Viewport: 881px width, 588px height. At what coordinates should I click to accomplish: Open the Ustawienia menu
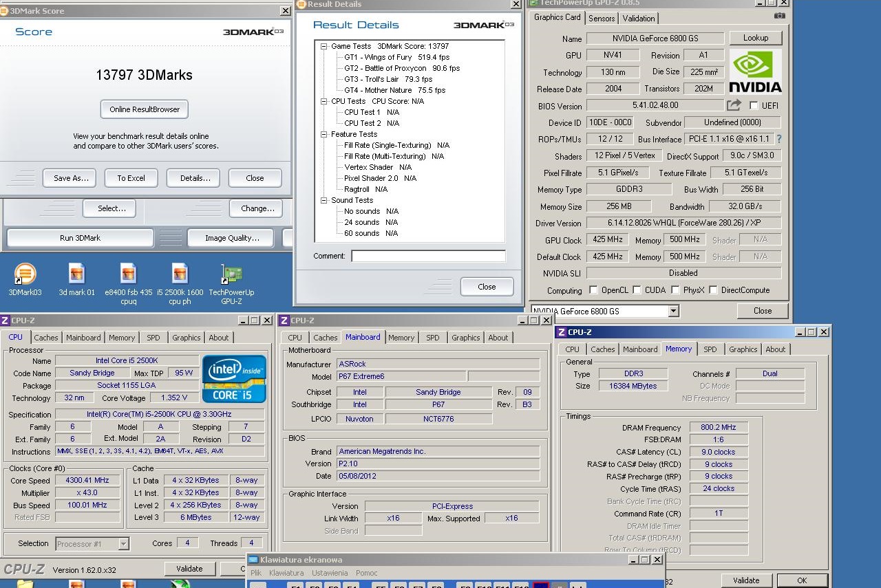[x=330, y=573]
